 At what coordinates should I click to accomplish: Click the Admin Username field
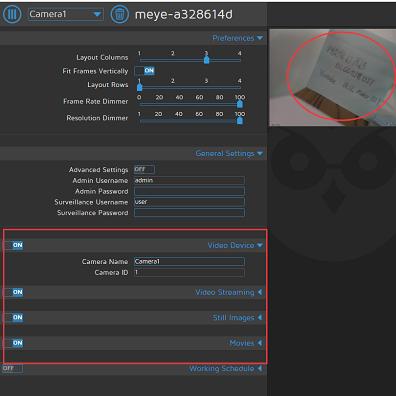point(189,181)
